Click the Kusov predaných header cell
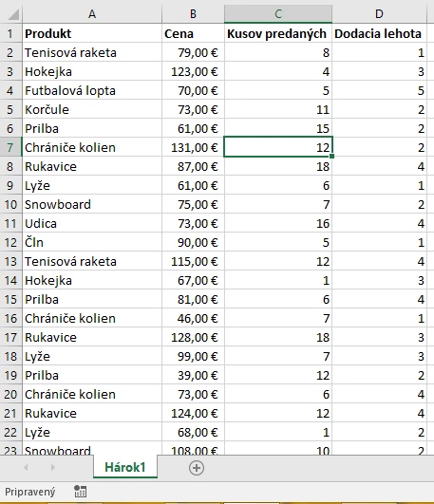Viewport: 434px width, 504px height. (x=278, y=33)
